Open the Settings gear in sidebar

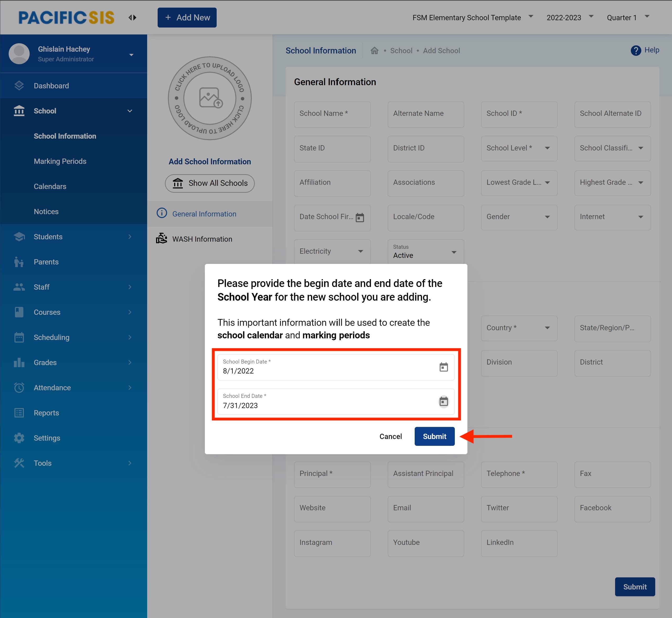coord(19,438)
